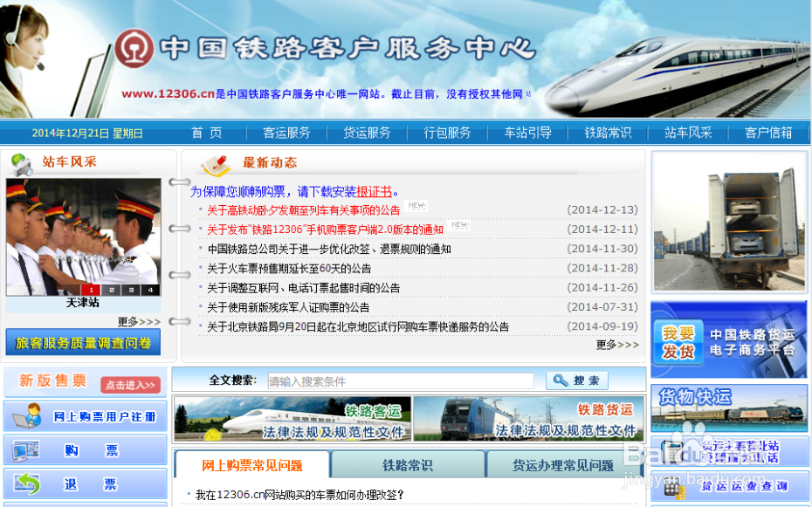Switch to the 铁路常识 tab
Viewport: 812px width, 507px height.
coord(408,465)
